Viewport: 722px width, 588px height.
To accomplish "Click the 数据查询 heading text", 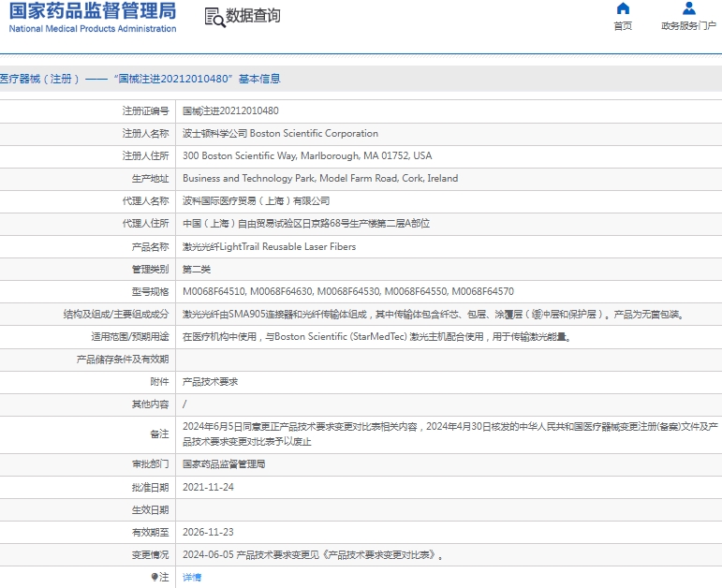I will coord(253,16).
